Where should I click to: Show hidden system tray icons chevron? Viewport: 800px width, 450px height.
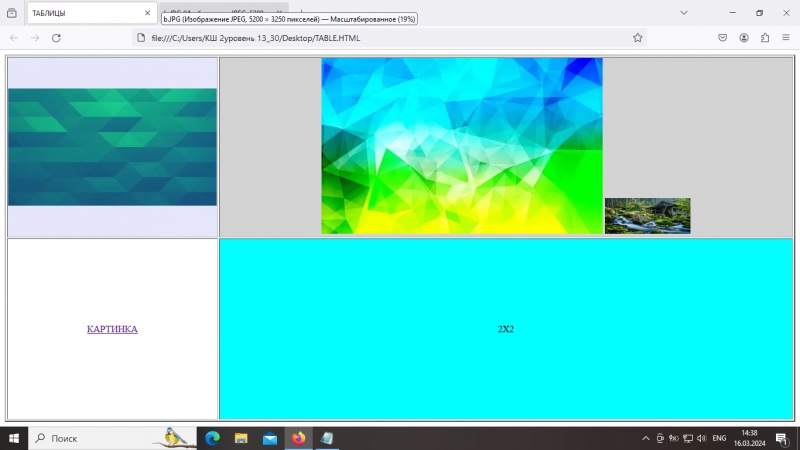pos(645,438)
